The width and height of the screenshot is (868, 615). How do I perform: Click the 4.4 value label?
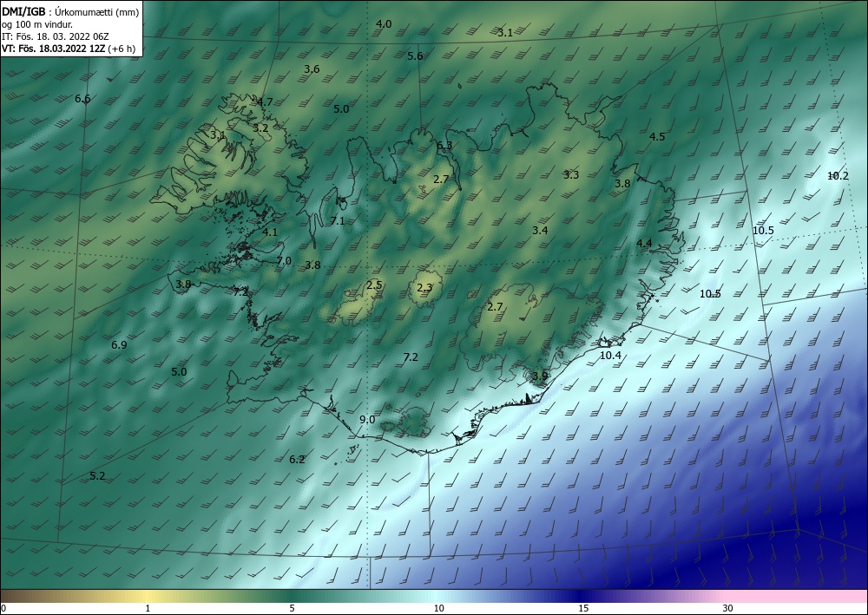644,244
